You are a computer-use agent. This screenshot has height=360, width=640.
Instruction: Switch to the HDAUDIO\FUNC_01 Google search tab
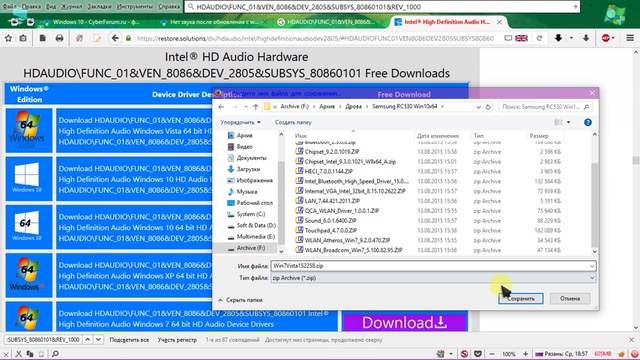[x=329, y=22]
